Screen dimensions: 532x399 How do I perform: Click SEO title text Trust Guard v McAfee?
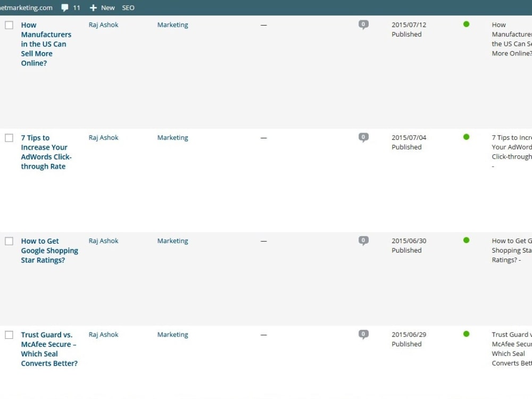(512, 348)
